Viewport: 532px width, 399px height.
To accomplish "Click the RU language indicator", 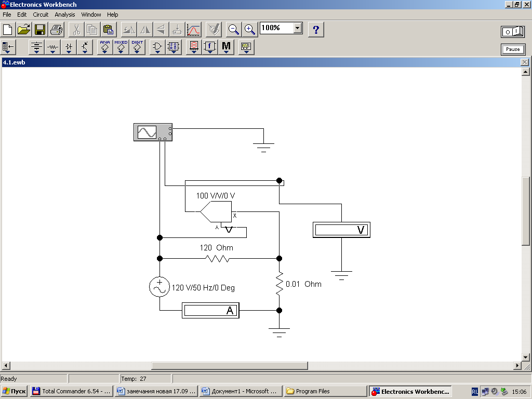I will pyautogui.click(x=475, y=392).
